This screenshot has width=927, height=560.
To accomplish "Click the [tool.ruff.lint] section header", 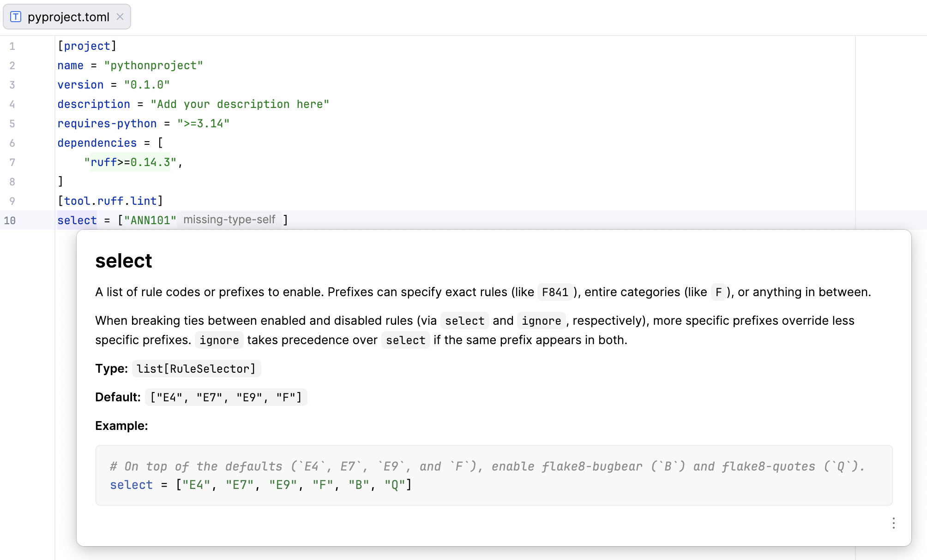I will pos(110,200).
